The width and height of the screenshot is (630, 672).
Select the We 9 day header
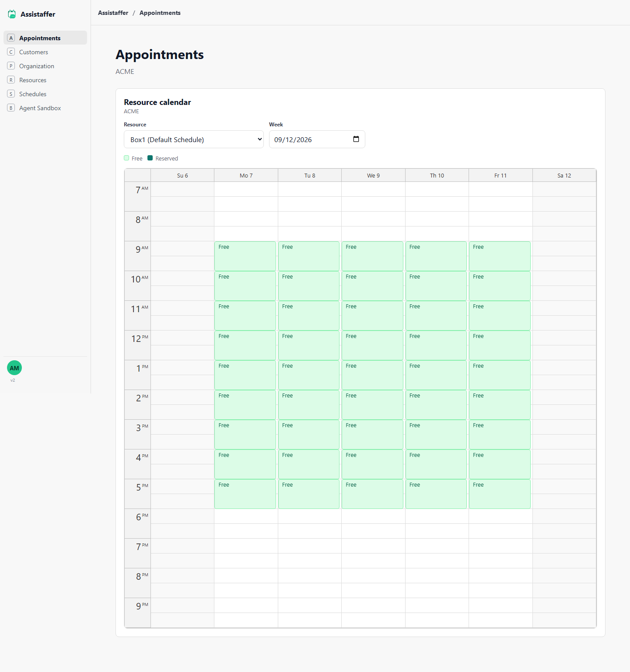tap(373, 175)
